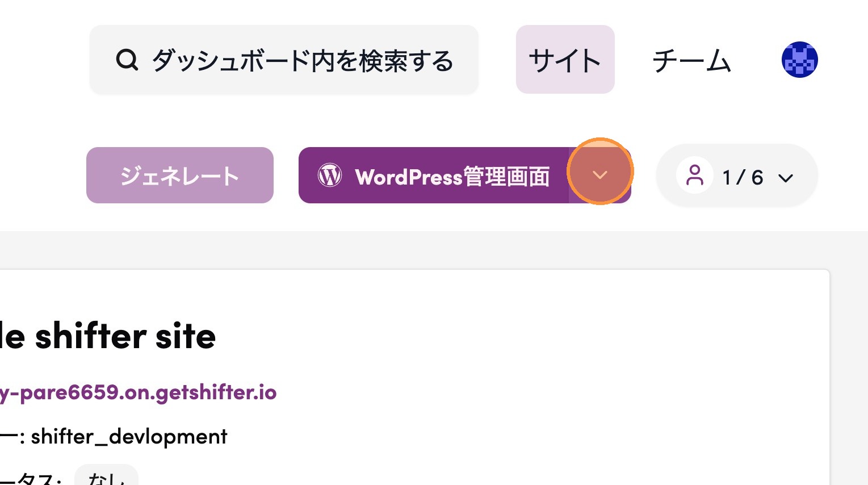Viewport: 868px width, 485px height.
Task: Select the shifter_devlopment team name text
Action: tap(129, 437)
